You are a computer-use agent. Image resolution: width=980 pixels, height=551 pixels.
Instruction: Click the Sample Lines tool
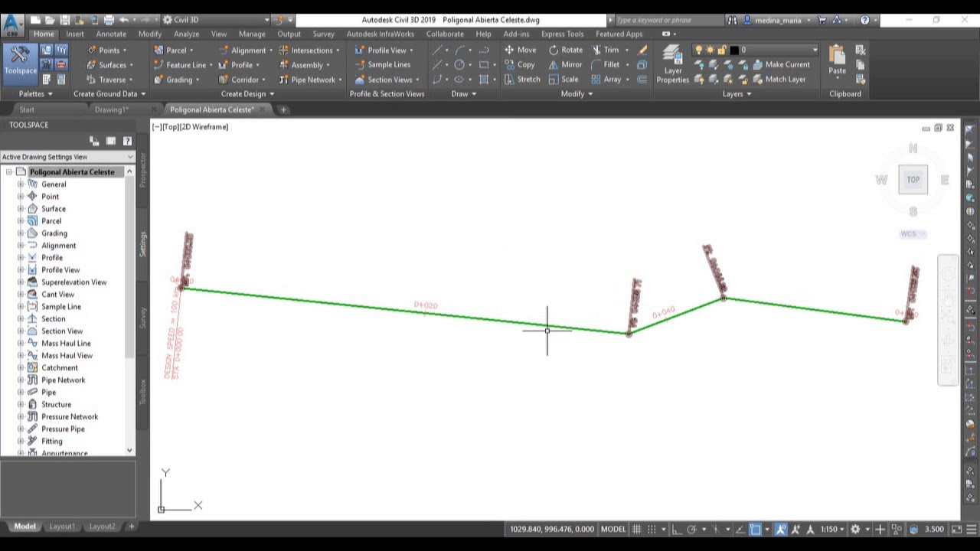click(x=383, y=64)
